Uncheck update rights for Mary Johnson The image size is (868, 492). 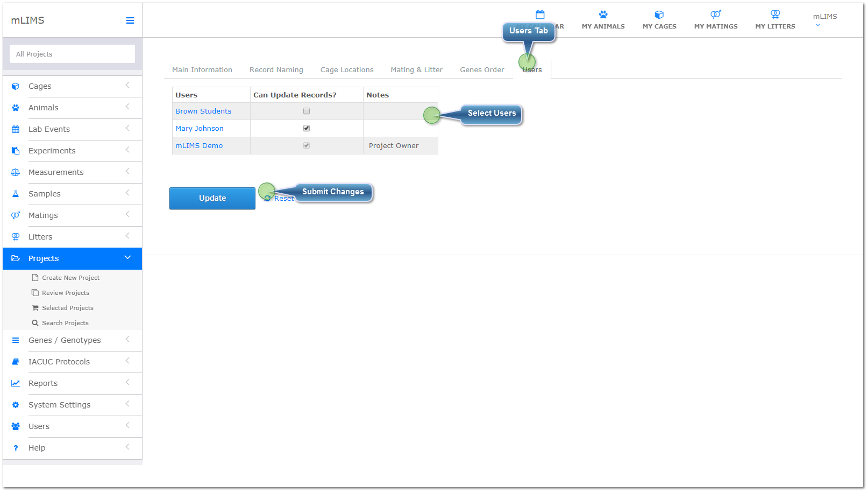(x=307, y=128)
